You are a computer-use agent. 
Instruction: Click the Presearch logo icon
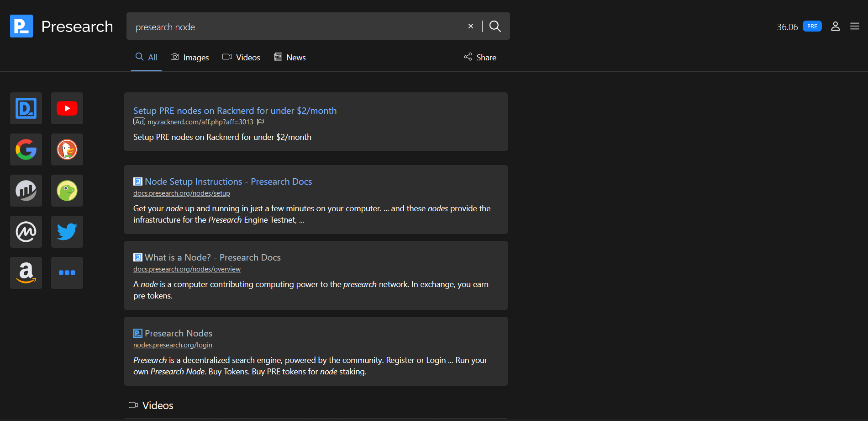21,26
